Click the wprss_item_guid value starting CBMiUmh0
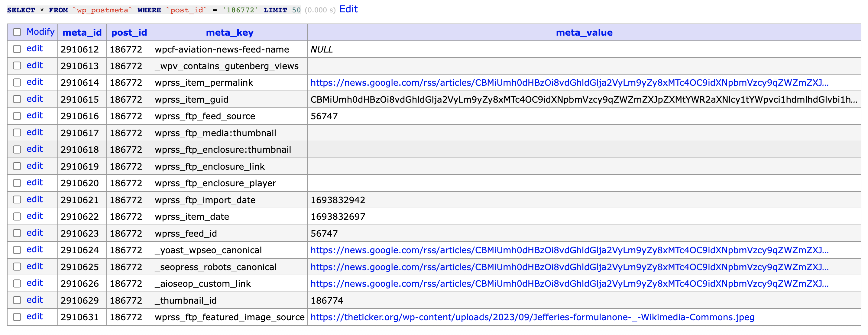The width and height of the screenshot is (868, 335). [584, 100]
